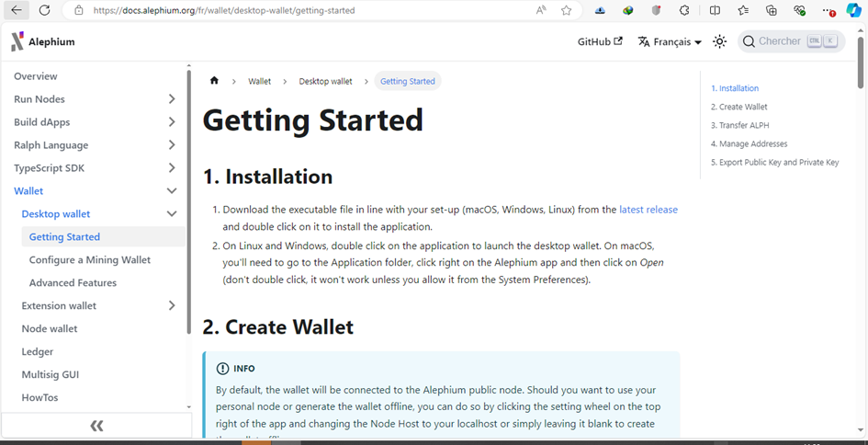This screenshot has height=445, width=868.
Task: Click the Read aloud icon in address bar
Action: tap(541, 10)
